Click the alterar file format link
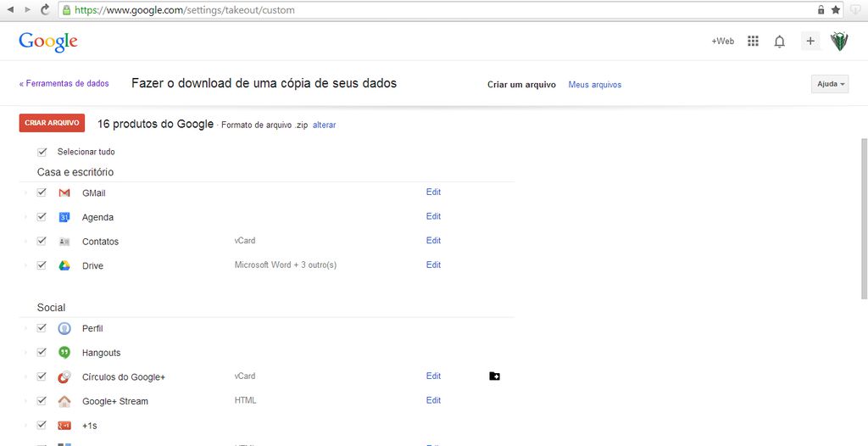 tap(325, 125)
